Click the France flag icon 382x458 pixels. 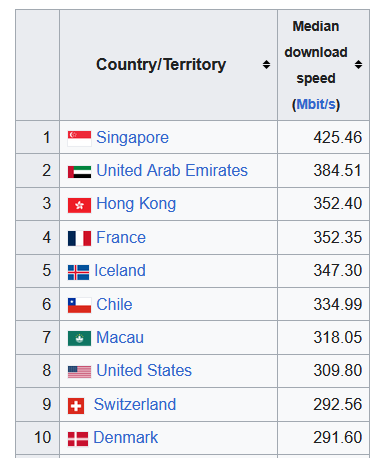click(79, 238)
